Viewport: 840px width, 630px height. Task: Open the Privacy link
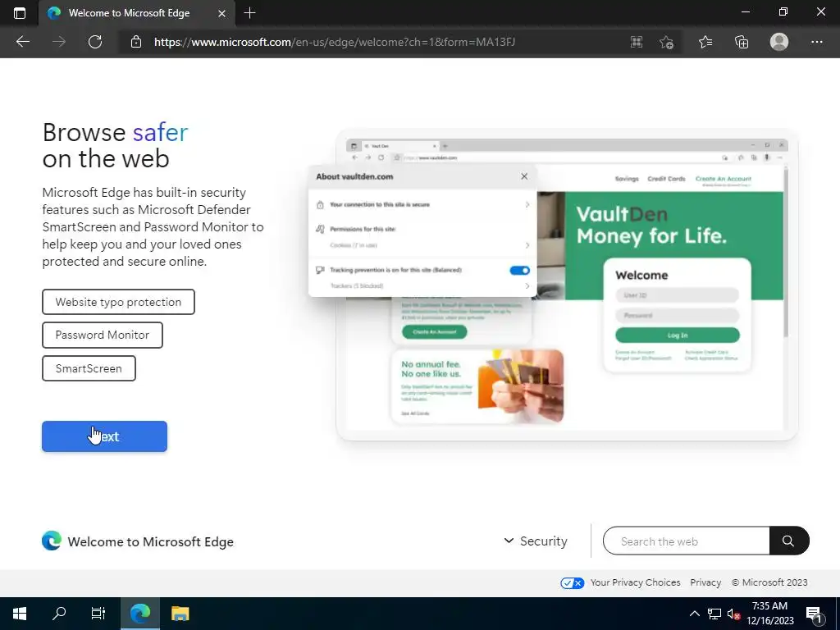pos(705,582)
